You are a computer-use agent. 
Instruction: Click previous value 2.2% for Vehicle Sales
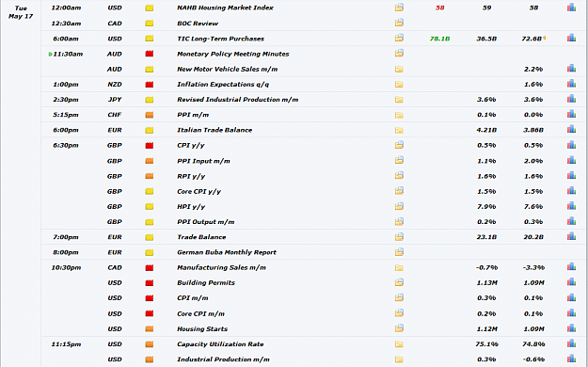coord(533,69)
